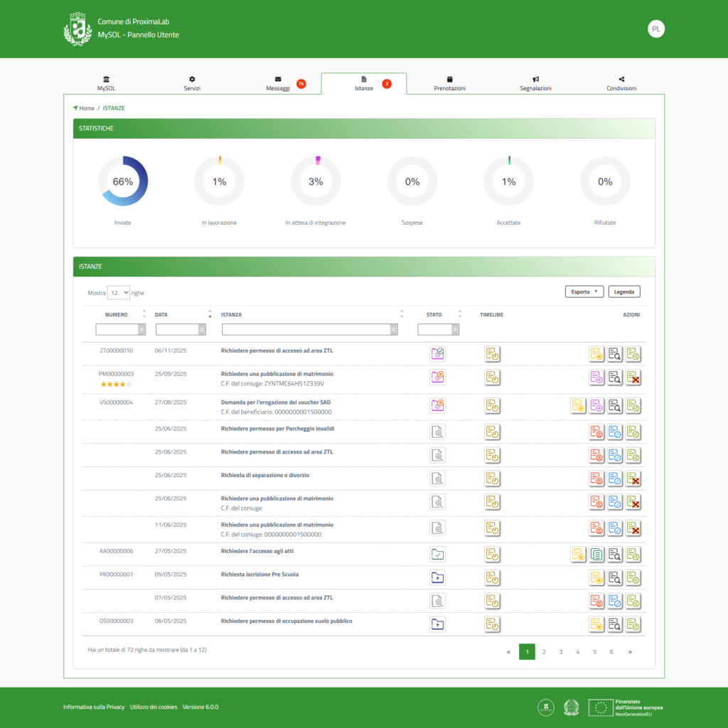Go to page 2 of results

click(x=544, y=651)
